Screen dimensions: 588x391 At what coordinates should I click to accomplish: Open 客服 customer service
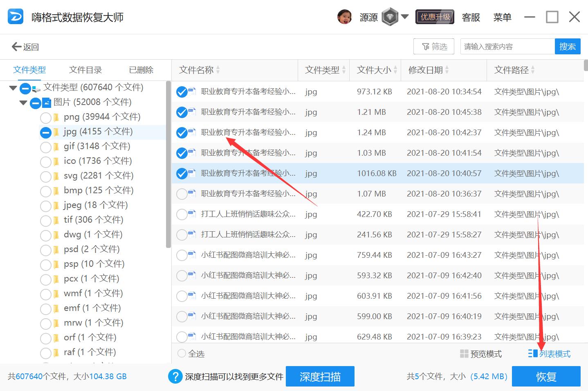click(x=471, y=17)
